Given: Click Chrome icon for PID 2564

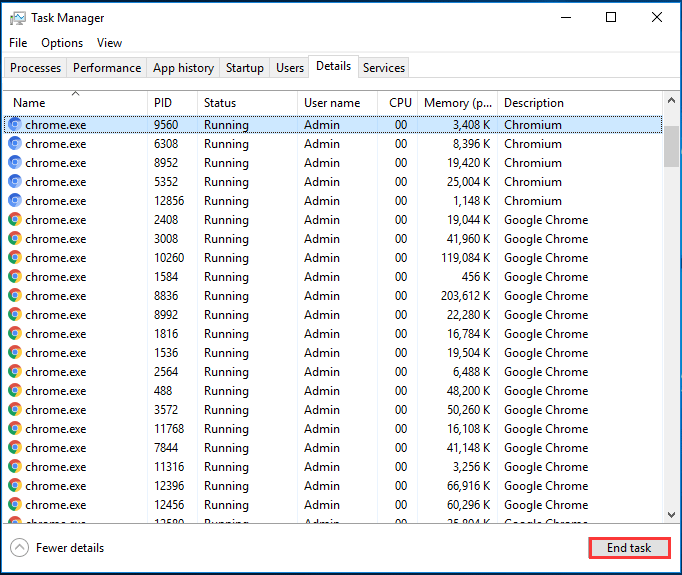Looking at the screenshot, I should 15,371.
